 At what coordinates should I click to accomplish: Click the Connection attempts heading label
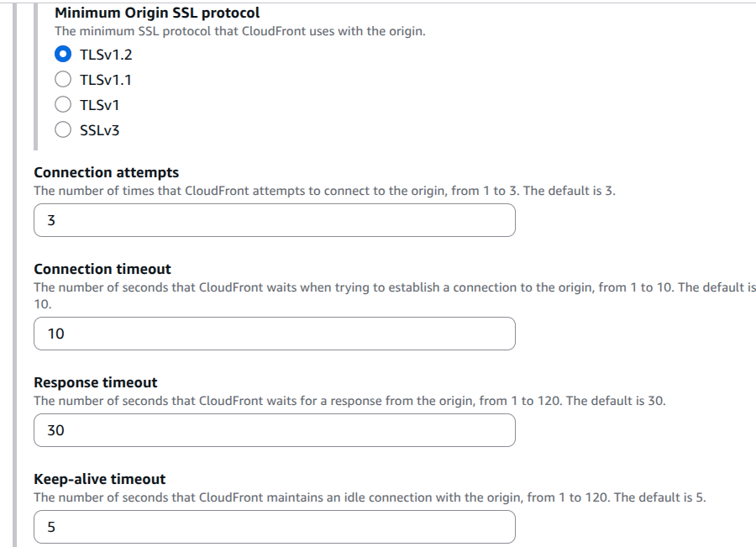(106, 172)
